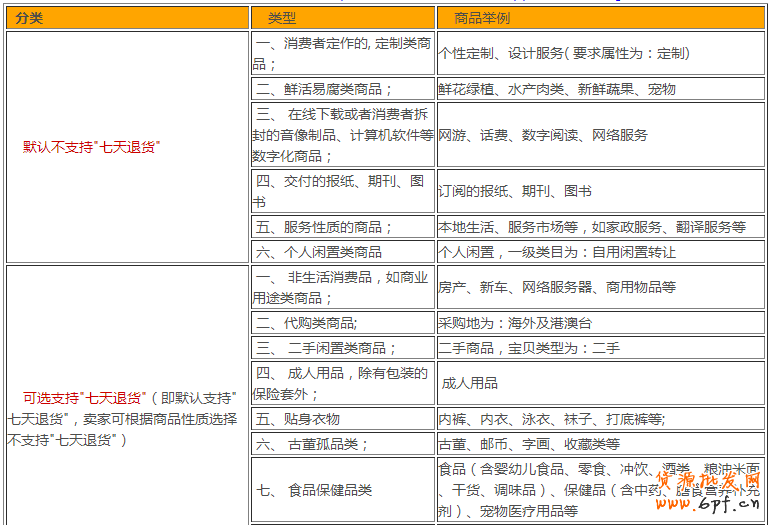Click the 消费者定作的,定制类商品 type cell

[342, 54]
